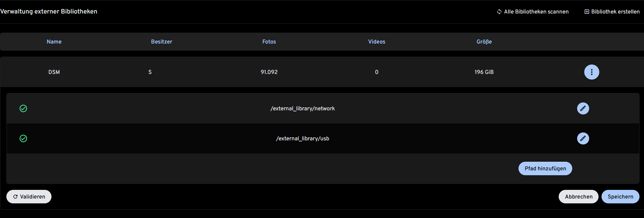This screenshot has height=218, width=644.
Task: Select Alle Bibliotheken scannen
Action: click(536, 12)
